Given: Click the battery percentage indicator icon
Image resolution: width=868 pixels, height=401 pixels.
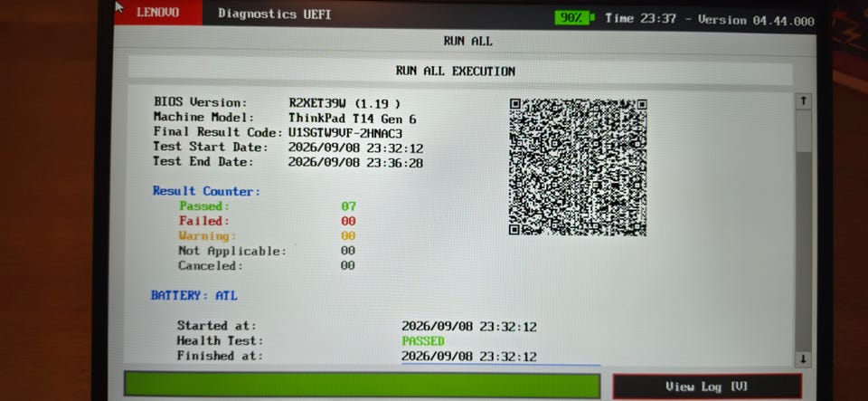Looking at the screenshot, I should pos(575,18).
